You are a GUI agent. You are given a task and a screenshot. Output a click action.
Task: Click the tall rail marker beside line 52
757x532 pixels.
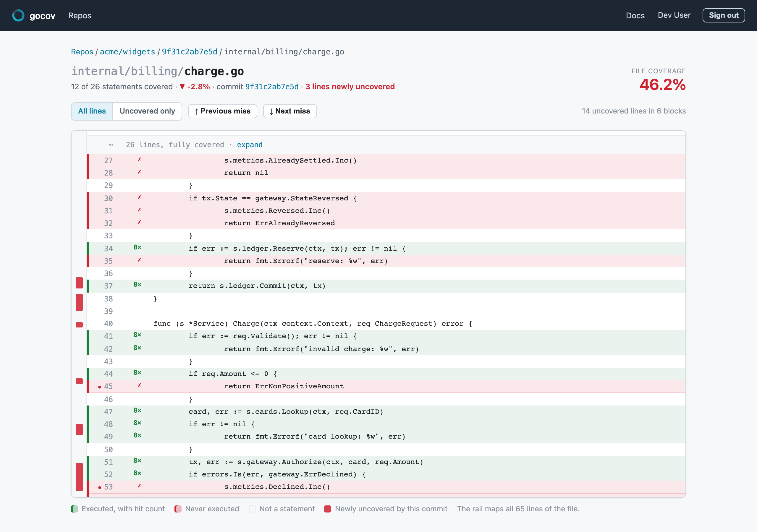pos(79,477)
